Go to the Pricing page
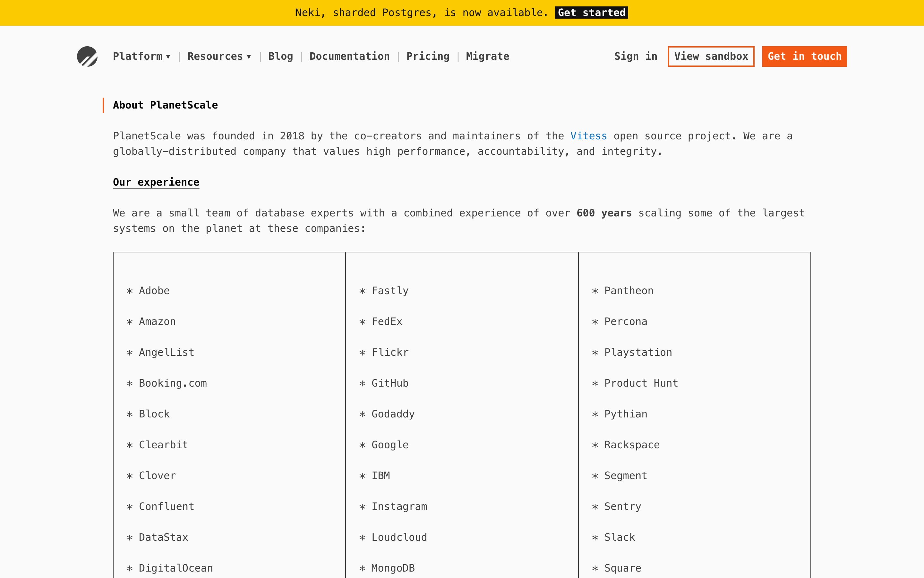Viewport: 924px width, 578px height. [428, 56]
